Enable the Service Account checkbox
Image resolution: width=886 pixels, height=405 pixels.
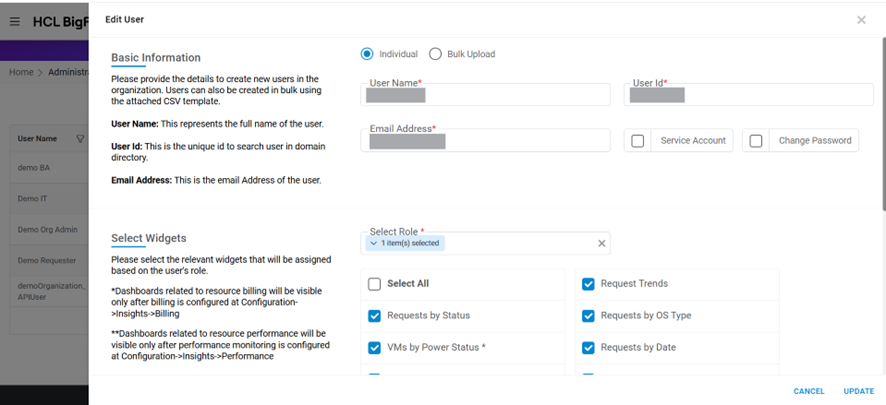point(638,141)
